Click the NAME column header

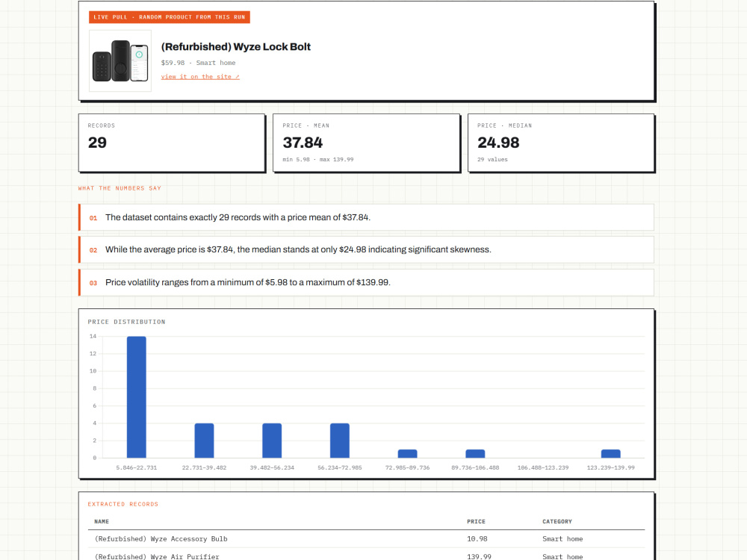pos(102,521)
